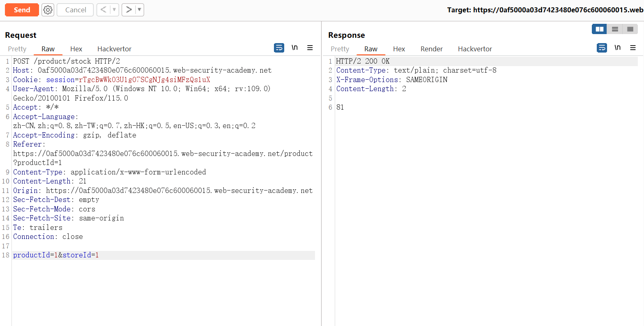This screenshot has height=326, width=644.
Task: Open Hackvertor tab in Request panel
Action: (114, 49)
